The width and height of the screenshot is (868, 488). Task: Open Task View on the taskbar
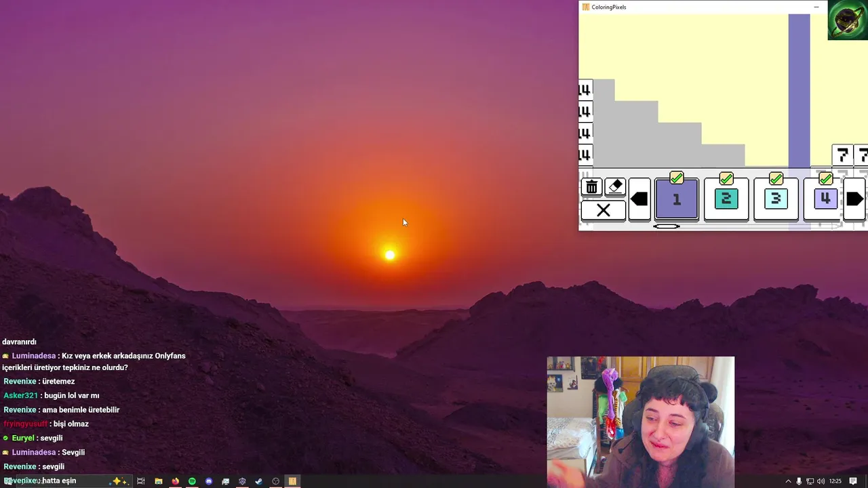click(141, 481)
